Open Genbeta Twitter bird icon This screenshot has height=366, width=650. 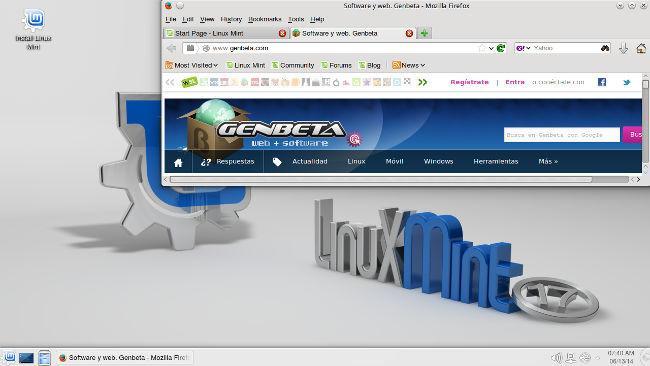click(x=627, y=82)
